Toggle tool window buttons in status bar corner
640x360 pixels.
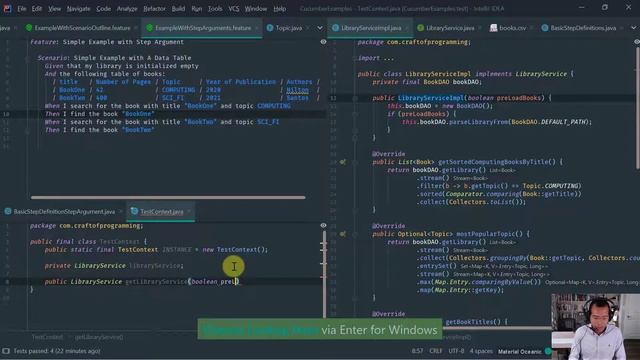pyautogui.click(x=6, y=351)
